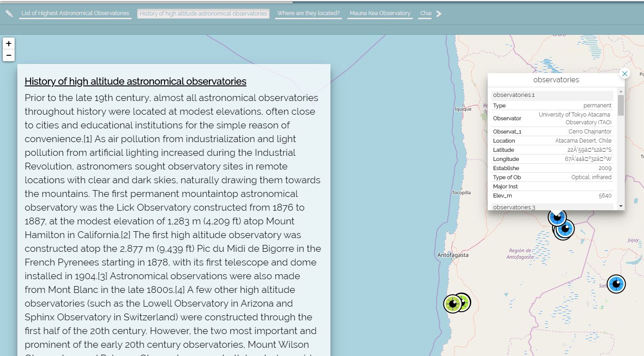Click the underlined story panel heading
This screenshot has height=356, width=644.
tap(135, 81)
